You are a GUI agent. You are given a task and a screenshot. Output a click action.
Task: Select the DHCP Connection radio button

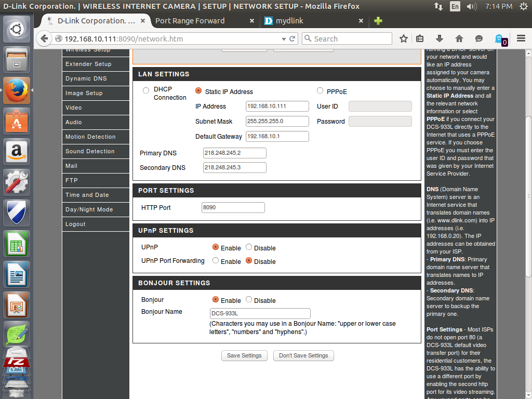pyautogui.click(x=146, y=89)
